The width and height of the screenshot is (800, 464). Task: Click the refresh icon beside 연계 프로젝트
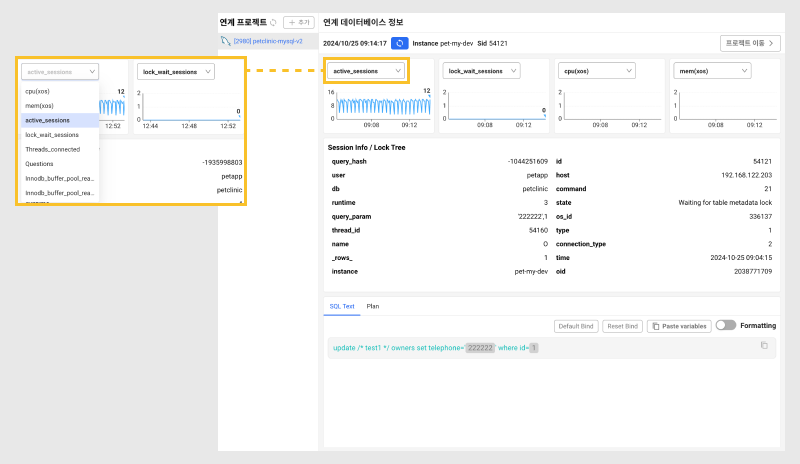[x=273, y=22]
